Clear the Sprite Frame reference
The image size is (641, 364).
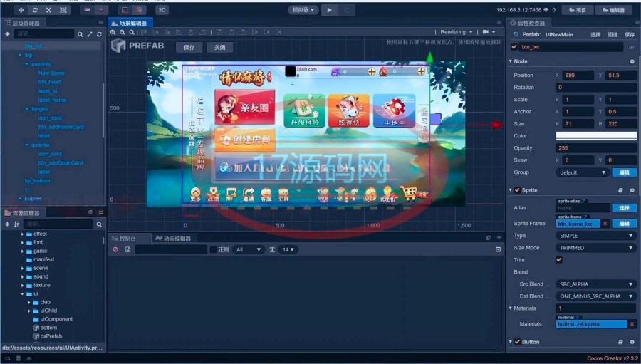(x=605, y=223)
